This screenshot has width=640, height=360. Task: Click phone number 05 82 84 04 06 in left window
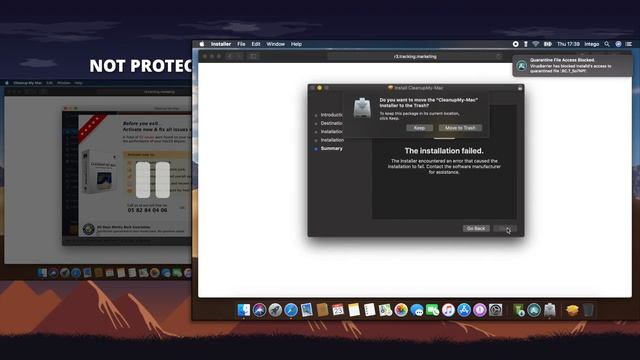tap(147, 210)
